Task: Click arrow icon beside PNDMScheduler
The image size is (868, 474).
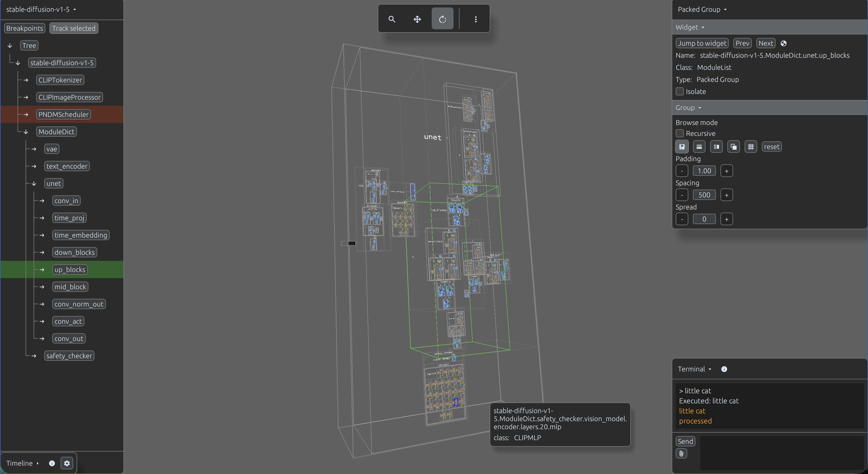Action: pos(26,115)
